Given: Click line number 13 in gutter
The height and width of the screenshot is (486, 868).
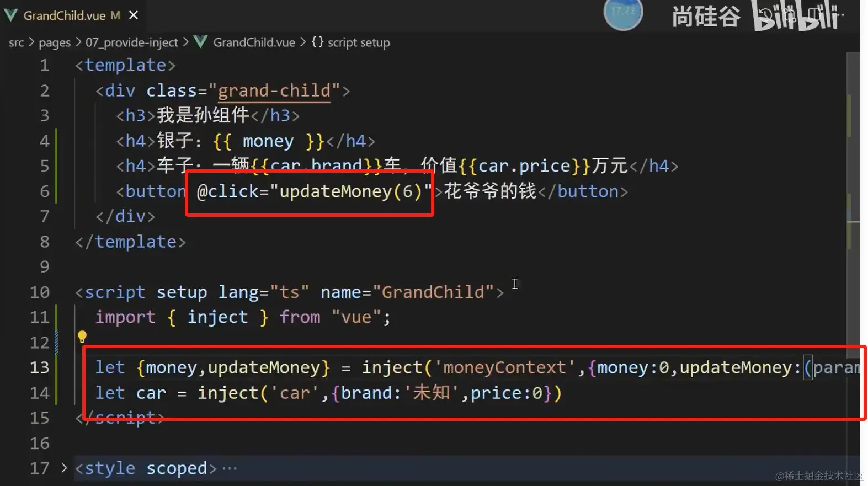Looking at the screenshot, I should tap(39, 368).
